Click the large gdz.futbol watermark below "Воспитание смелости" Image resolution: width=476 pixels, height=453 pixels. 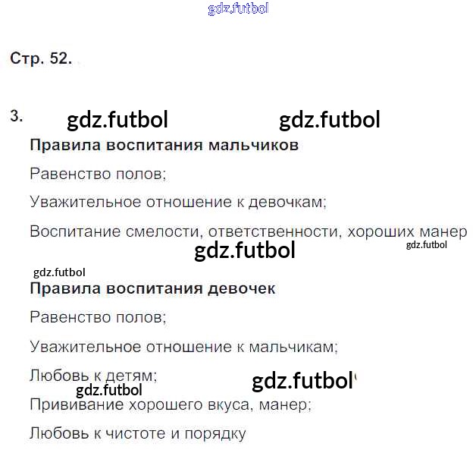point(245,251)
